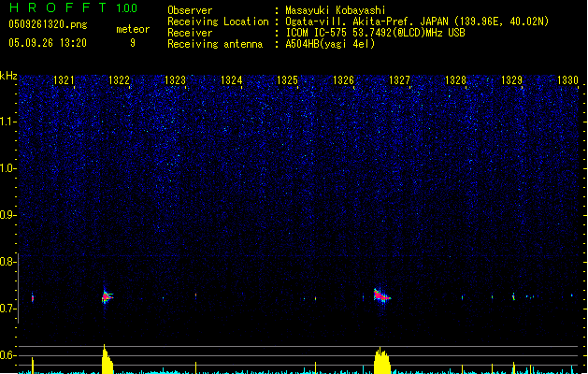
Task: Click the 1321 time marker
Action: point(64,80)
